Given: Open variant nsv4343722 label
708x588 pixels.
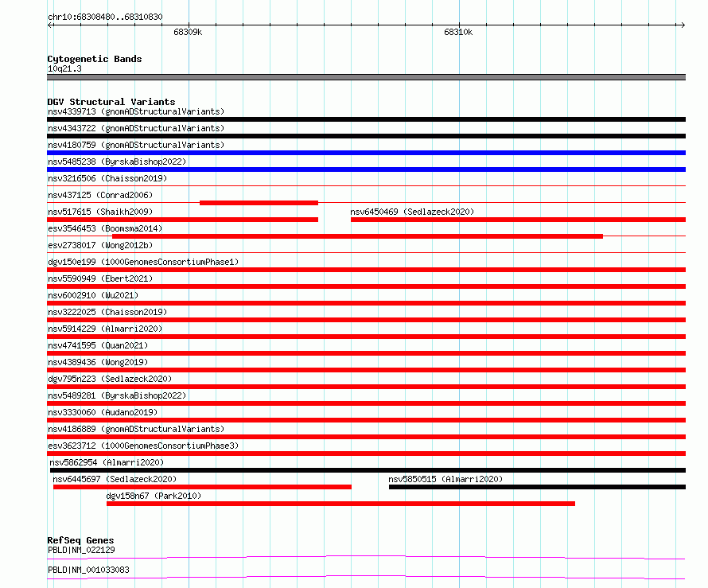Looking at the screenshot, I should pos(136,128).
